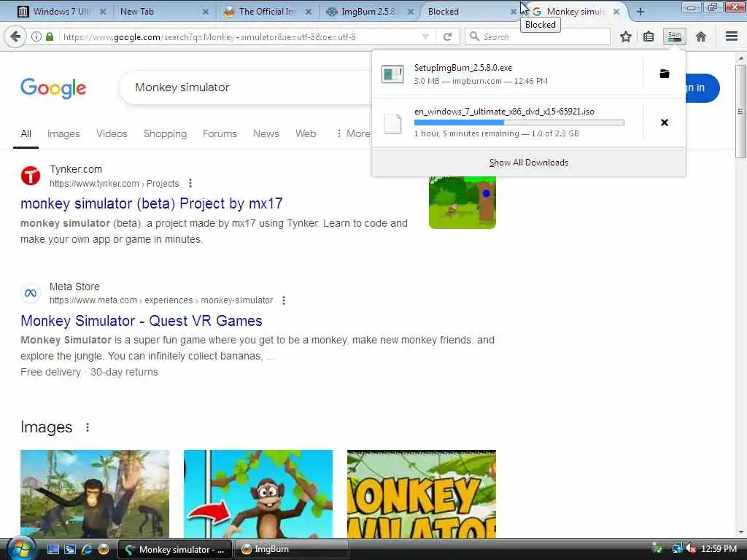Viewport: 747px width, 560px height.
Task: Select the Shopping results filter
Action: pos(165,134)
